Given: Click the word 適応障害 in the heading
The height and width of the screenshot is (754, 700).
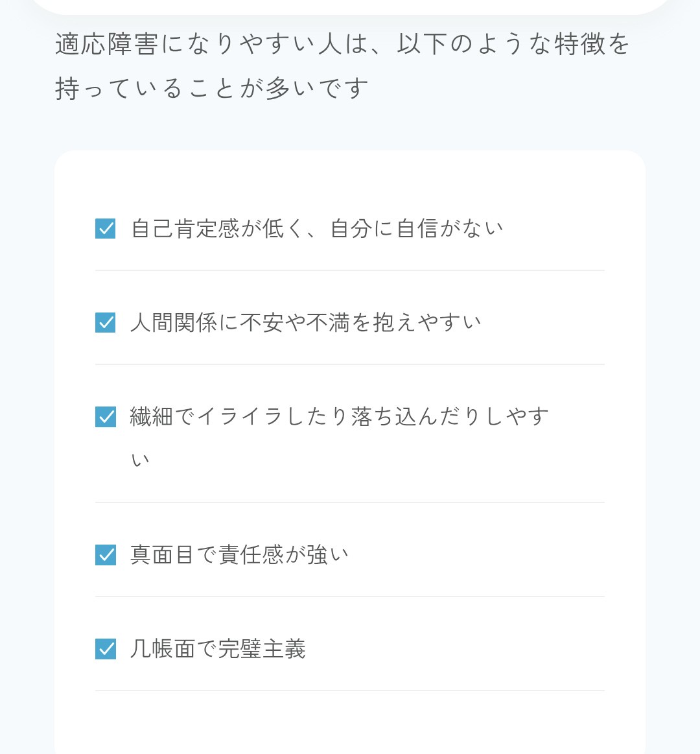Looking at the screenshot, I should click(x=107, y=44).
